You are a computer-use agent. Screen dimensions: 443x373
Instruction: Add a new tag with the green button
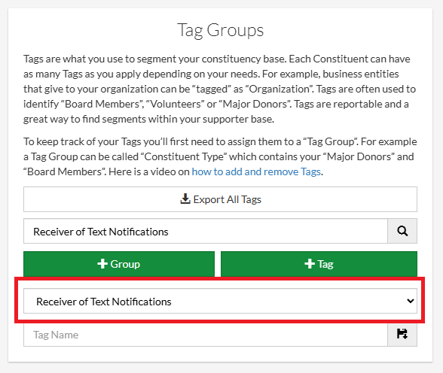click(319, 264)
